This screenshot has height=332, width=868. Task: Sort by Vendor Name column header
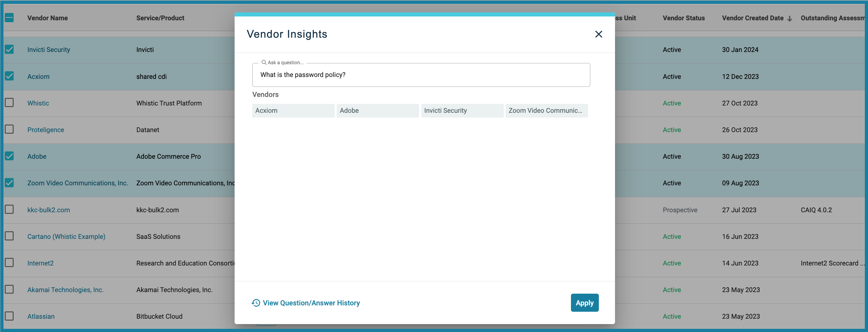point(48,18)
